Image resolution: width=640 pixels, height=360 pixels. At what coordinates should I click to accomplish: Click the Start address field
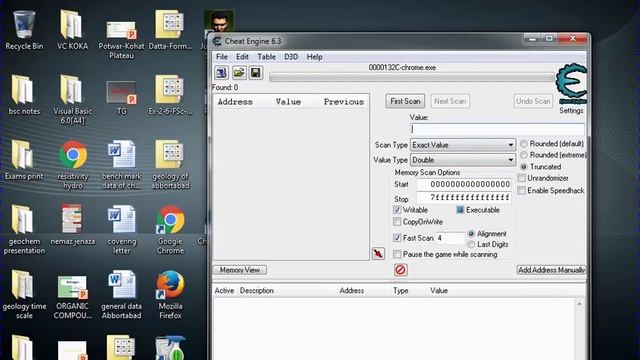[x=464, y=184]
